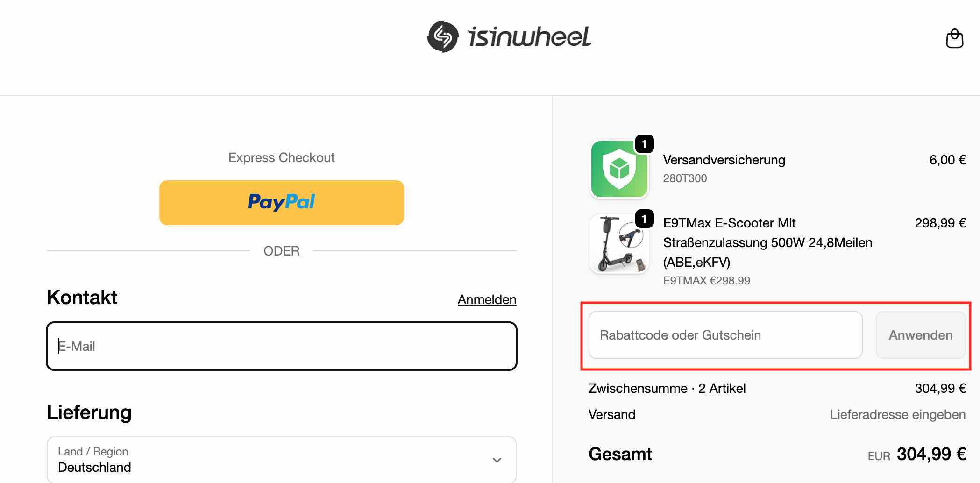Open the Anmelden sign-in option
This screenshot has height=483, width=980.
pos(487,299)
